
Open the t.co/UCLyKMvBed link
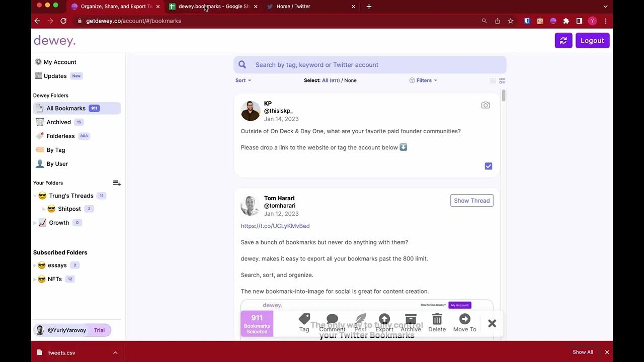click(275, 226)
